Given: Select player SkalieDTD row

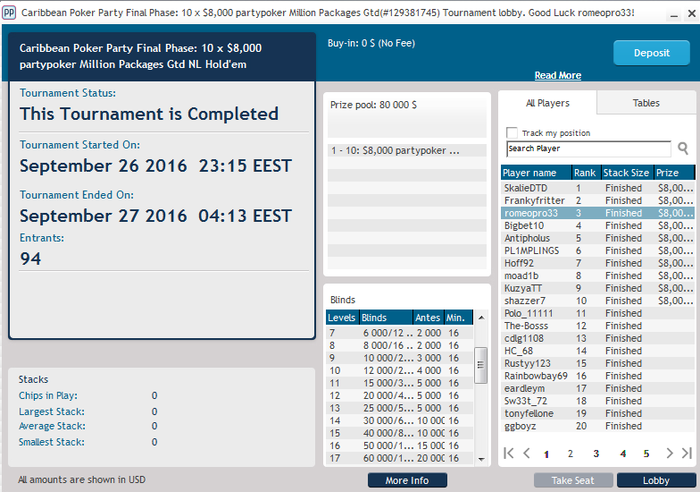Looking at the screenshot, I should [598, 188].
